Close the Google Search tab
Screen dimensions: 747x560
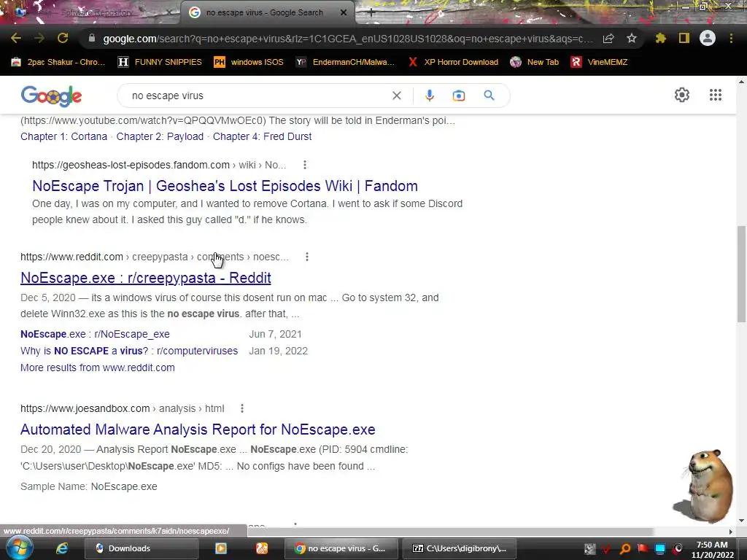pos(344,12)
